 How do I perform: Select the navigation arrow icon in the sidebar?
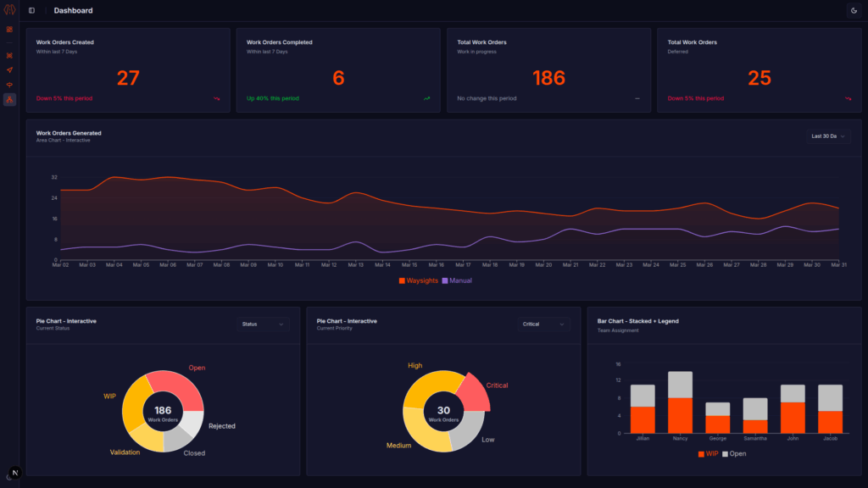point(8,69)
